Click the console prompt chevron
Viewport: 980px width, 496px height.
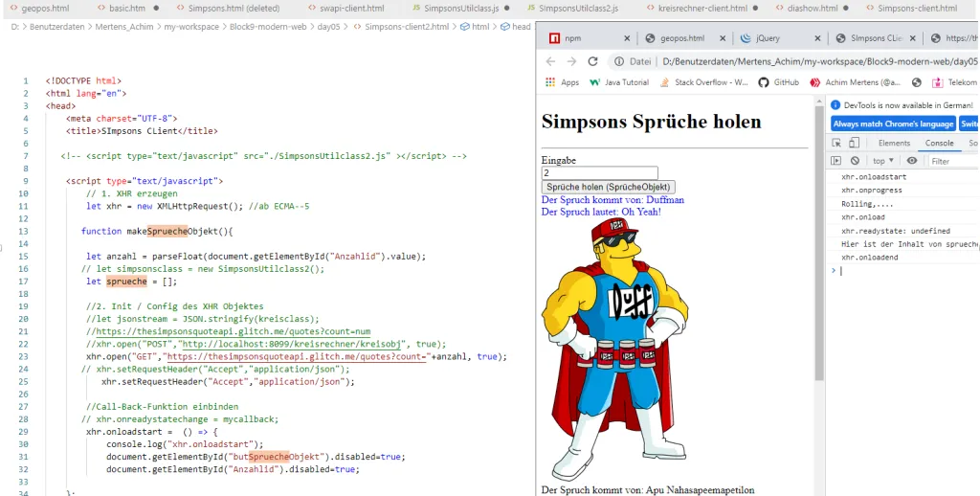pos(834,270)
